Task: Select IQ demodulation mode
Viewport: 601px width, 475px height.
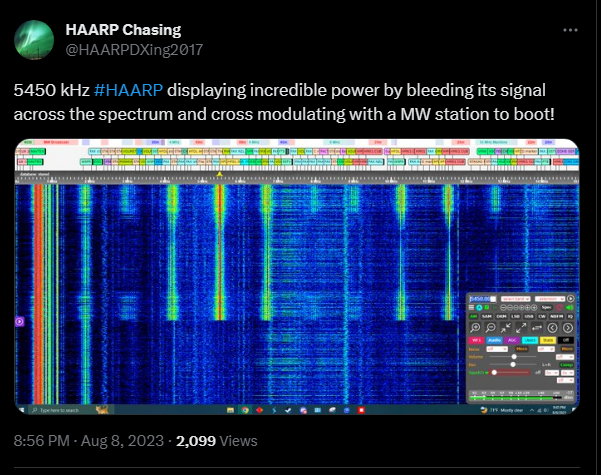Action: 570,317
